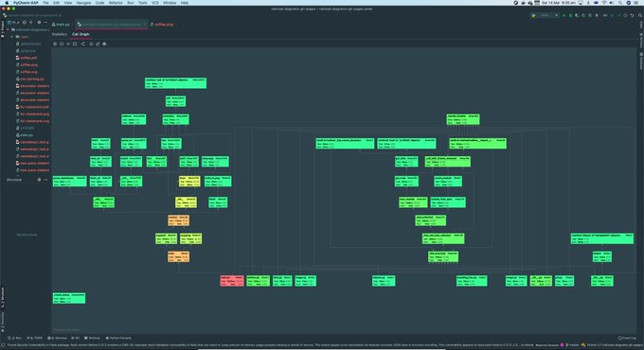
Task: Open the Python Console tool window
Action: tap(118, 338)
